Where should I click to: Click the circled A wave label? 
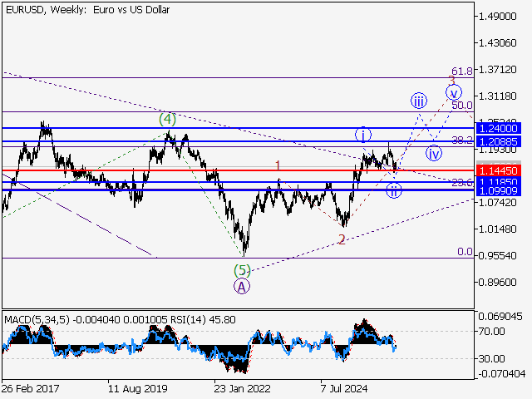(241, 286)
